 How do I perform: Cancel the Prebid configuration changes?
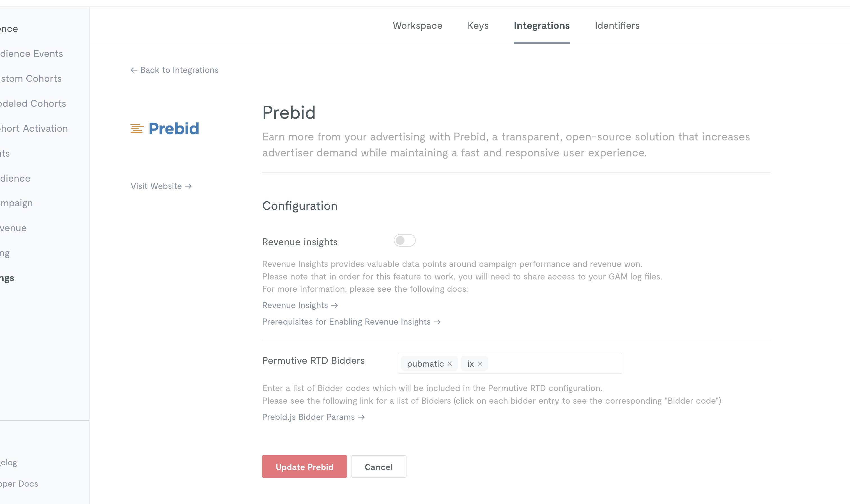[x=378, y=466]
